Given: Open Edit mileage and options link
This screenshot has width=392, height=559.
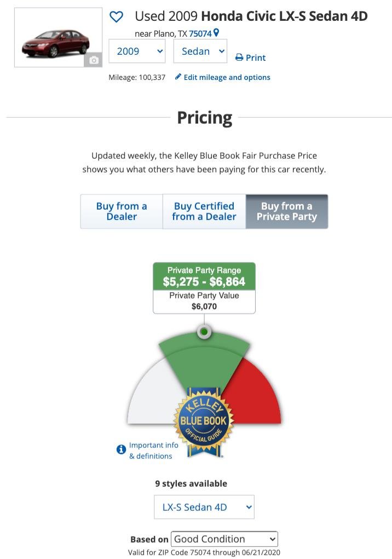Looking at the screenshot, I should tap(227, 77).
